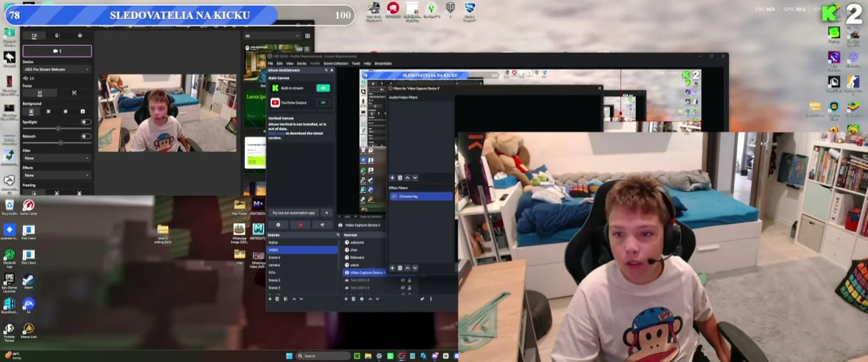This screenshot has width=868, height=362.
Task: Click the Try out our automation app button
Action: [294, 213]
